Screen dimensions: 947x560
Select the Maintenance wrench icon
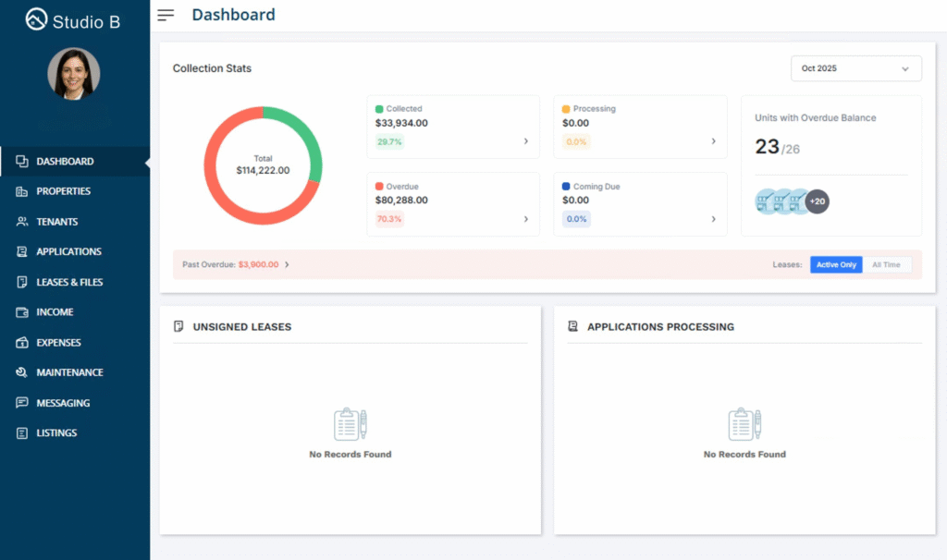tap(21, 372)
